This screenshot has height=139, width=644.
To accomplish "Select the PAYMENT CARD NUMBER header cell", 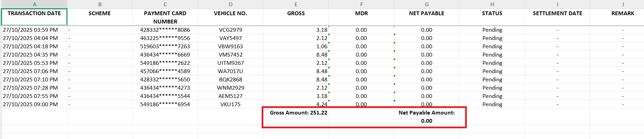I will tap(165, 17).
